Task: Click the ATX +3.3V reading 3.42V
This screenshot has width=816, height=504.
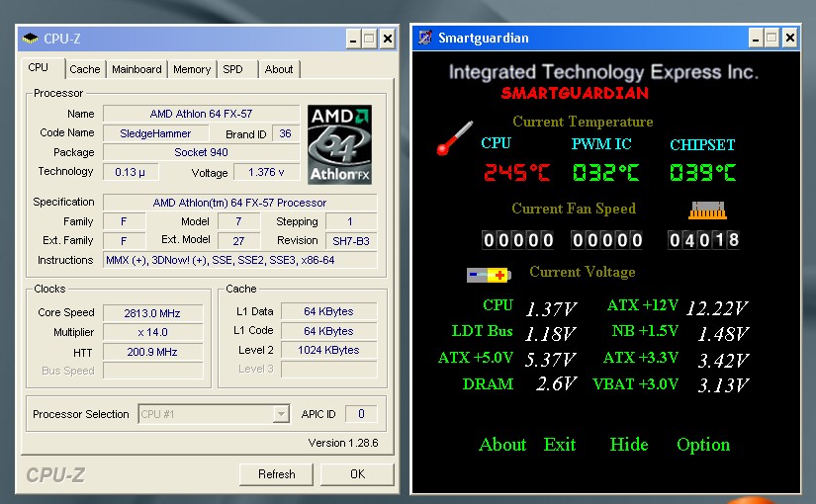Action: [723, 360]
